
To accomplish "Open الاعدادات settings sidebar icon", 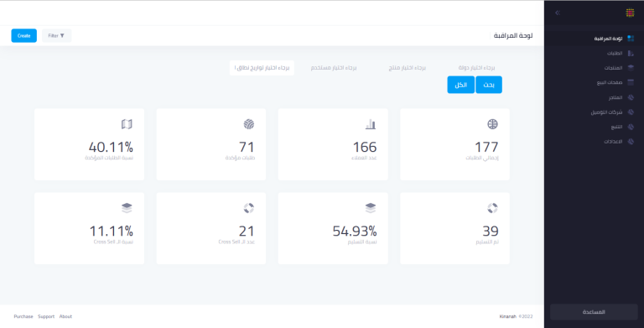I will 631,142.
